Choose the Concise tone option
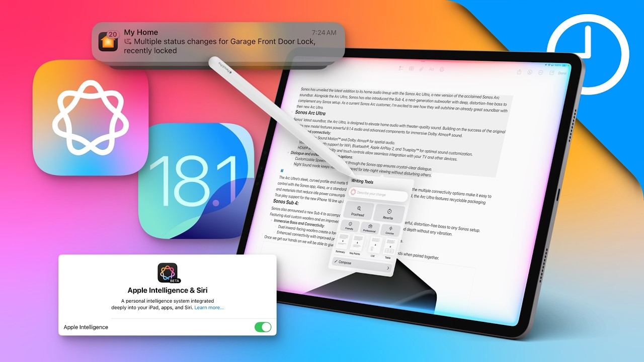The width and height of the screenshot is (644, 362). pos(390,230)
